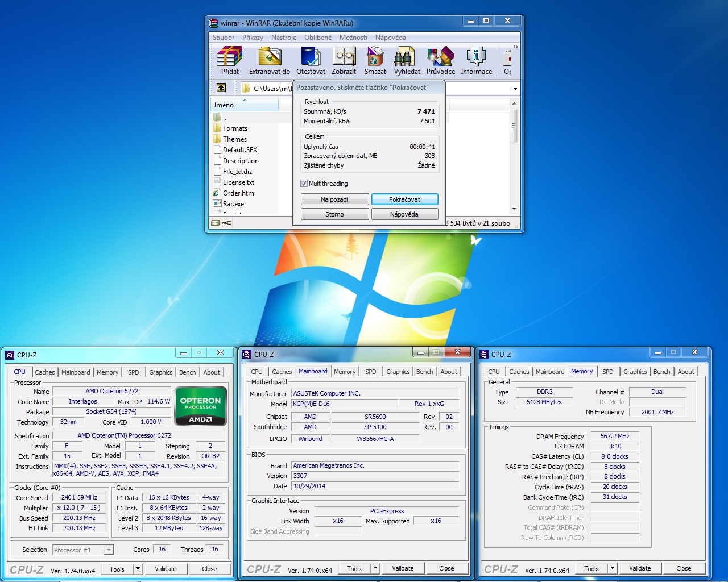
Task: Click the middle CPU-Z window title icon
Action: [x=247, y=355]
